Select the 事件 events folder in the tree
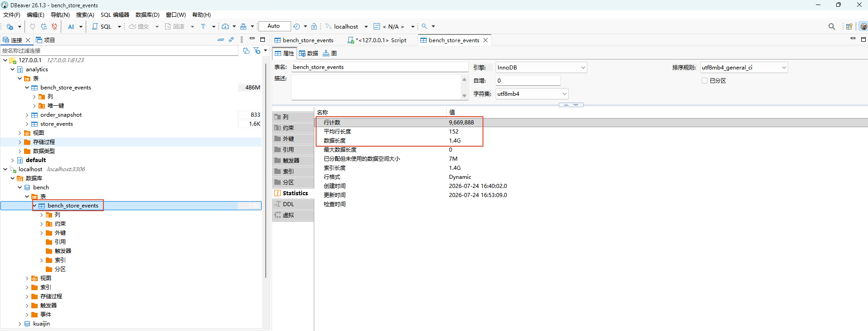 pyautogui.click(x=45, y=314)
